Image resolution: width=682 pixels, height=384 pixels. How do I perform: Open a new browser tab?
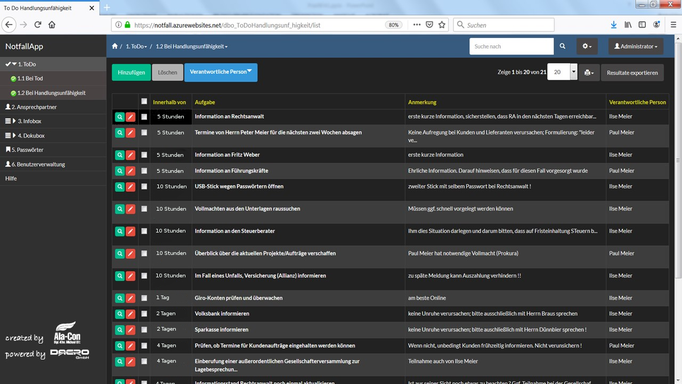(x=107, y=7)
